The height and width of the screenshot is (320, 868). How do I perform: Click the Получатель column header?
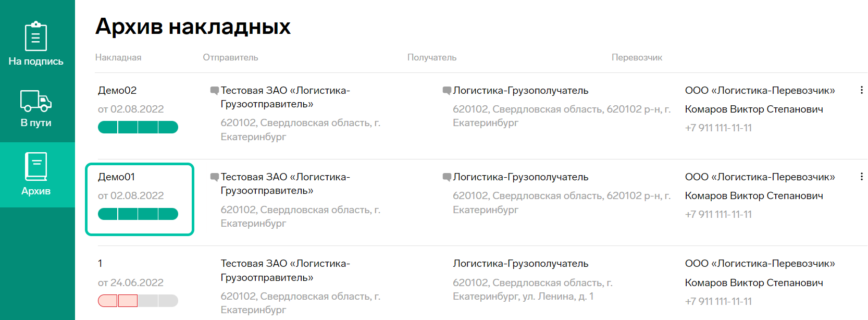click(x=432, y=57)
